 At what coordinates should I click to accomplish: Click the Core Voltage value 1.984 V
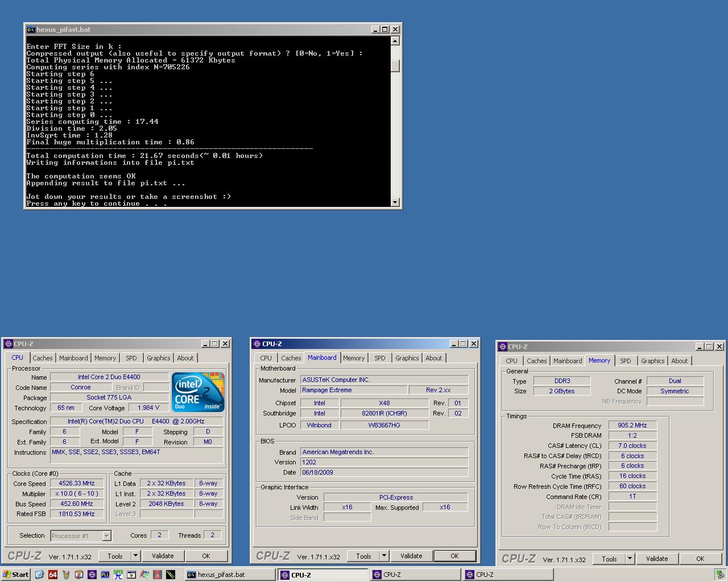(148, 408)
